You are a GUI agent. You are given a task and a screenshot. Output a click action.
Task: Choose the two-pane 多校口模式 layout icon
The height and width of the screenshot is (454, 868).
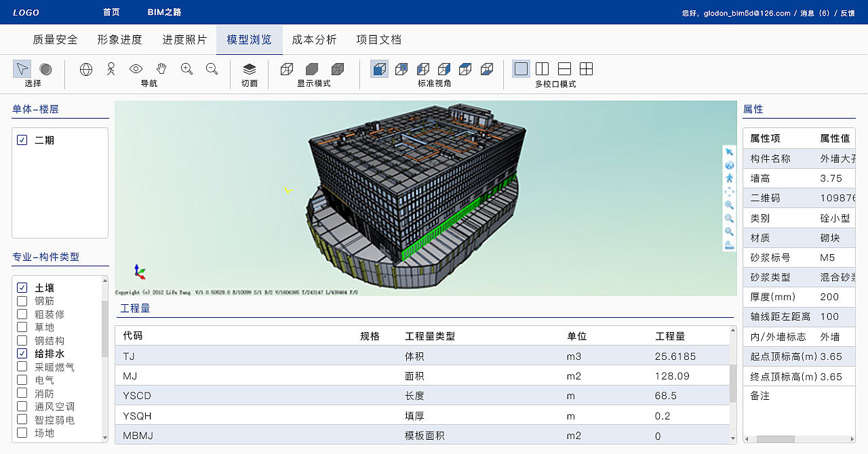click(542, 68)
